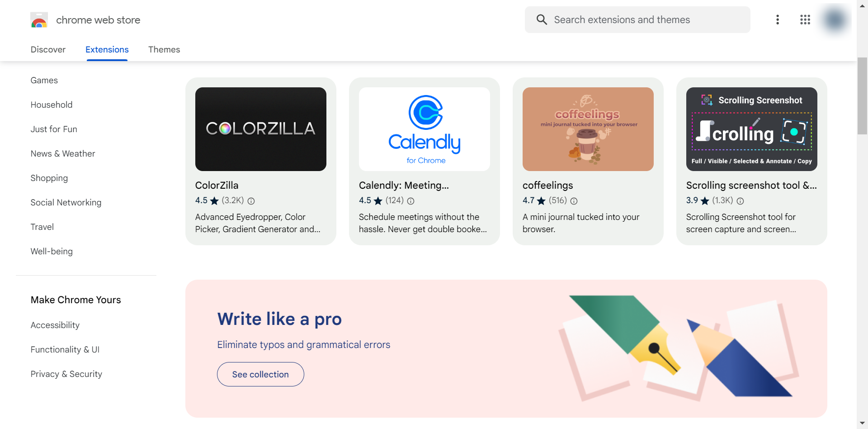868x429 pixels.
Task: Click See collection in the Write like a pro banner
Action: pos(260,374)
